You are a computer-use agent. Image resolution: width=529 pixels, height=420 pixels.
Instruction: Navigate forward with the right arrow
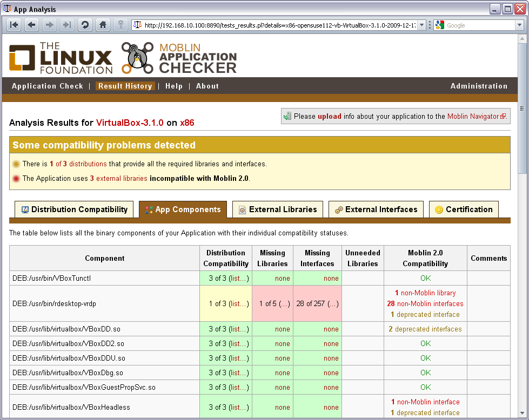pos(49,25)
